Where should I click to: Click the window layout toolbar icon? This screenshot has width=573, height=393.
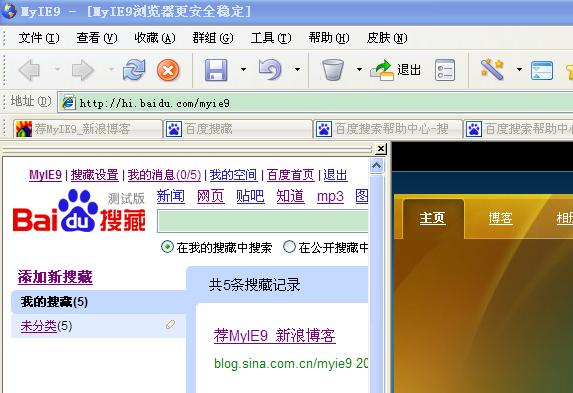542,70
